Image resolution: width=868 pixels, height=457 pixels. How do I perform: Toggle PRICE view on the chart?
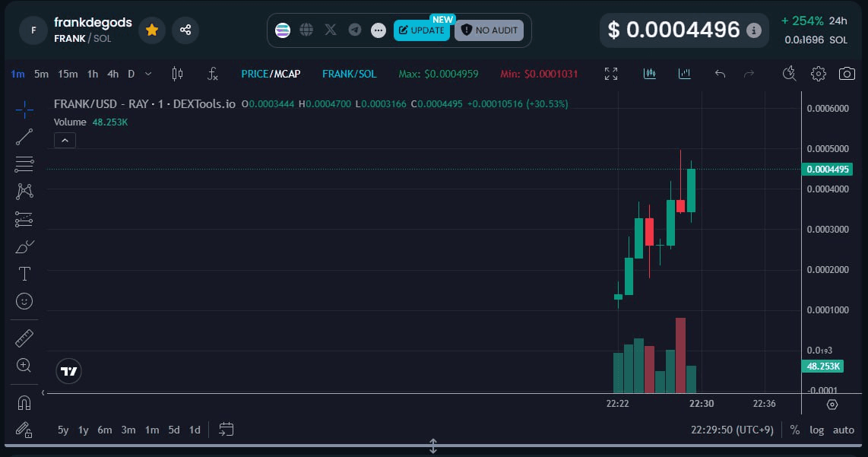pos(255,74)
